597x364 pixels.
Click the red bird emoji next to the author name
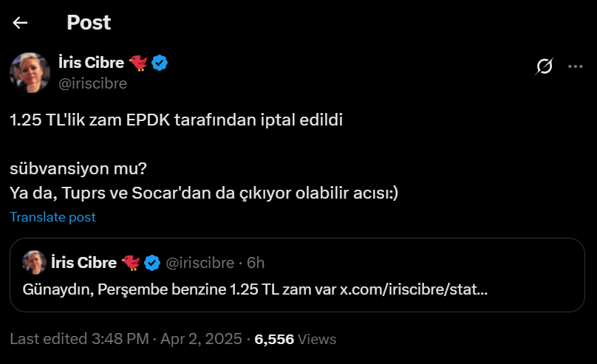point(138,63)
